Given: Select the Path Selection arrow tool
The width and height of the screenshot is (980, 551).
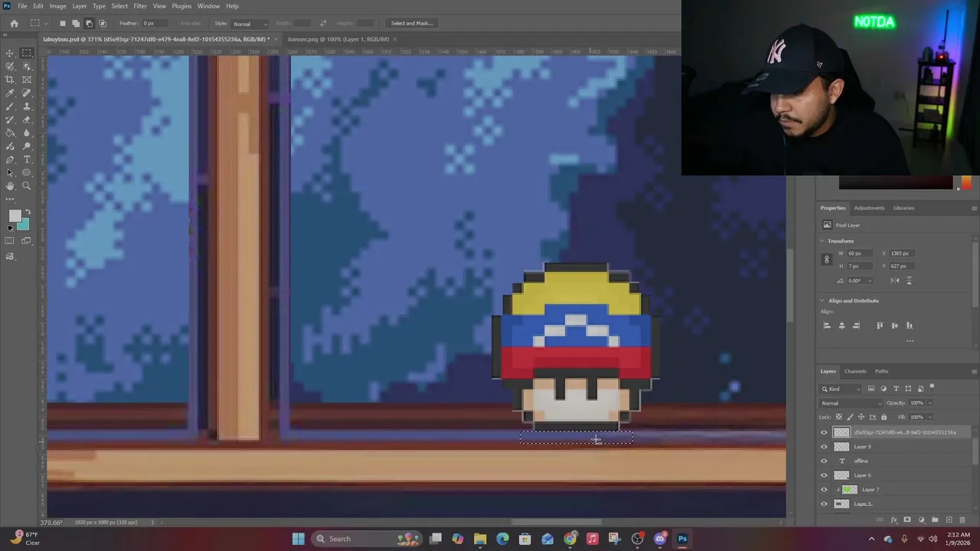Looking at the screenshot, I should pos(10,173).
